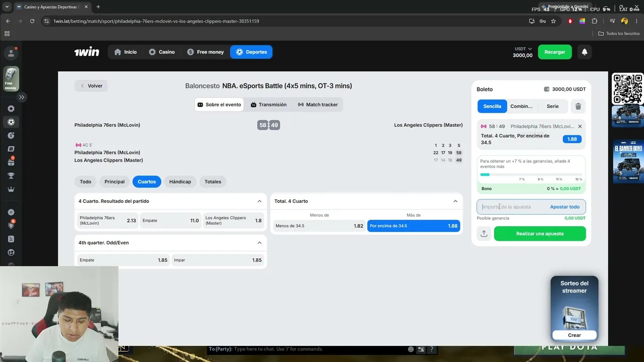Click the 1win logo
The width and height of the screenshot is (644, 362).
tap(87, 52)
